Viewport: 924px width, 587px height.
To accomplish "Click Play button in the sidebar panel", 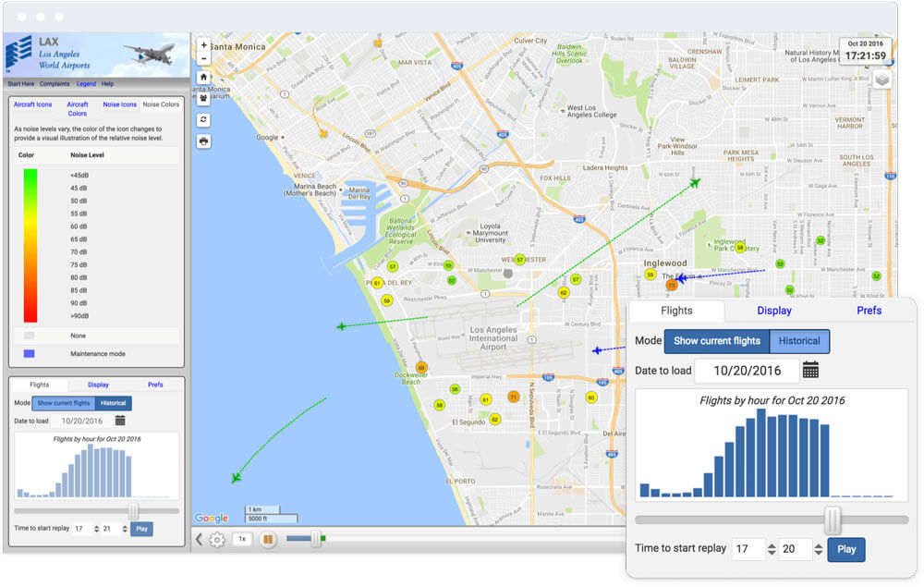I will [x=141, y=529].
